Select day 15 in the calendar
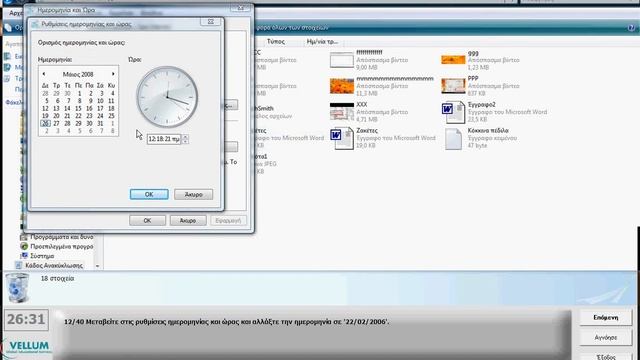This screenshot has height=360, width=640. pos(78,109)
